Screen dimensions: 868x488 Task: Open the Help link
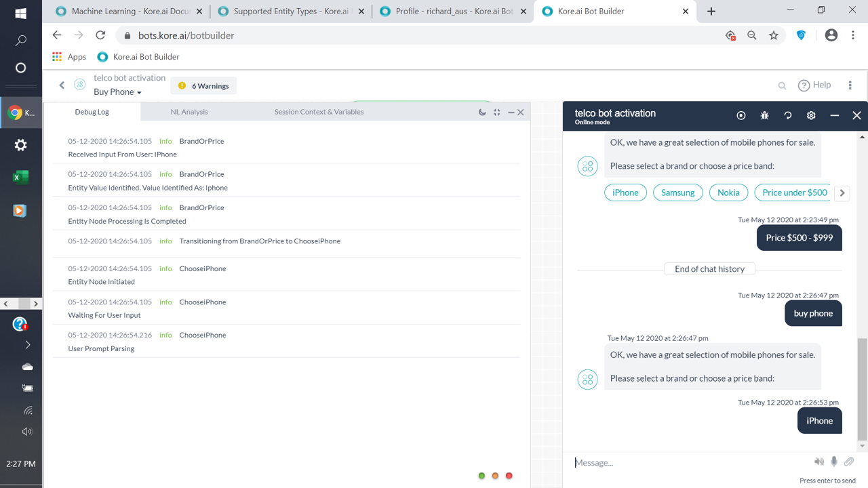tap(814, 85)
